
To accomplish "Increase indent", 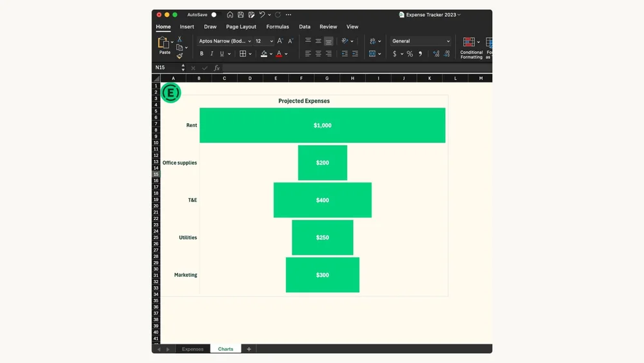I will pos(355,54).
